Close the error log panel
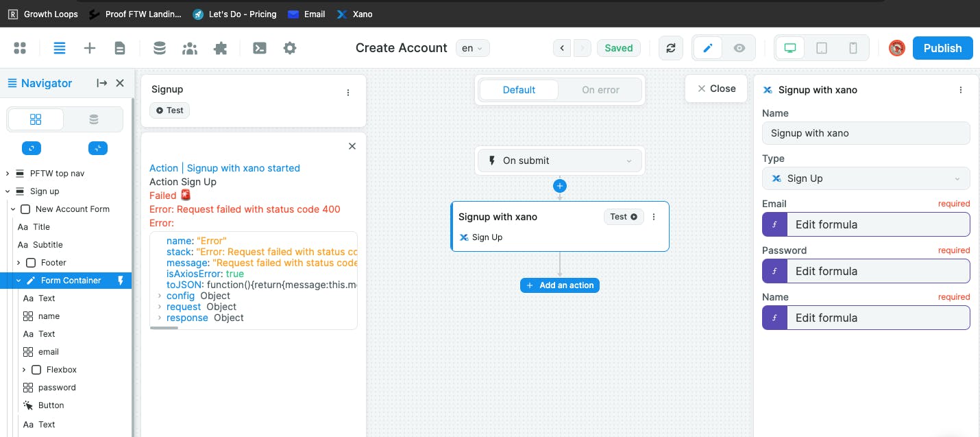This screenshot has width=980, height=437. (x=352, y=146)
